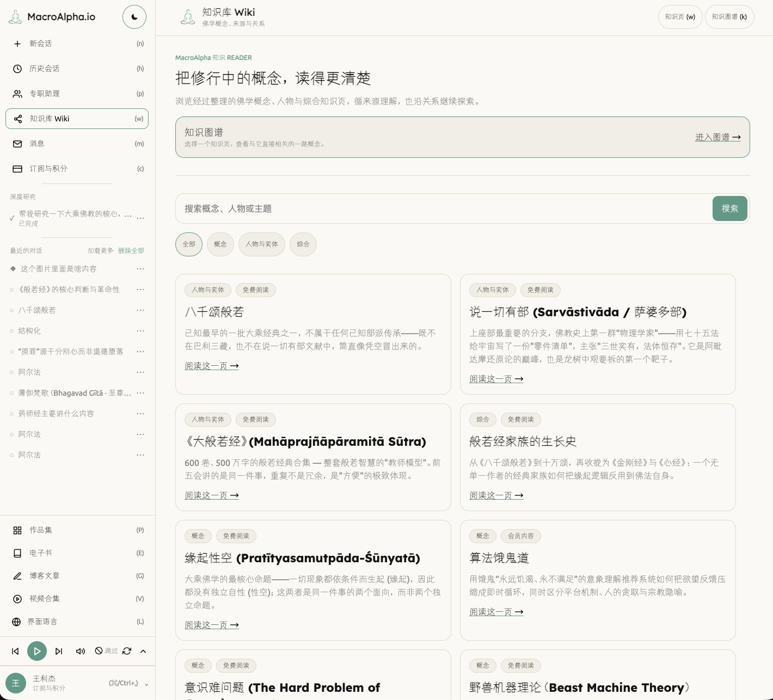773x700 pixels.
Task: Select 知识库 Wiki sidebar item
Action: click(77, 119)
